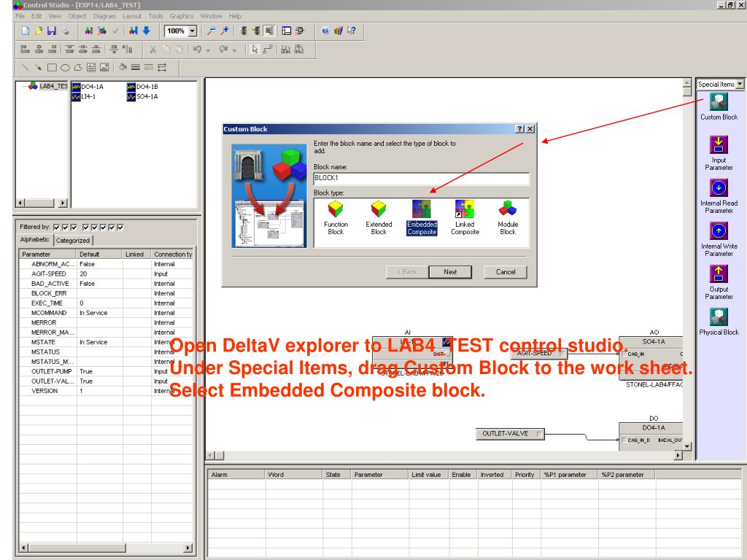Image resolution: width=747 pixels, height=560 pixels.
Task: Pick the Custom Block palette item
Action: [x=719, y=106]
